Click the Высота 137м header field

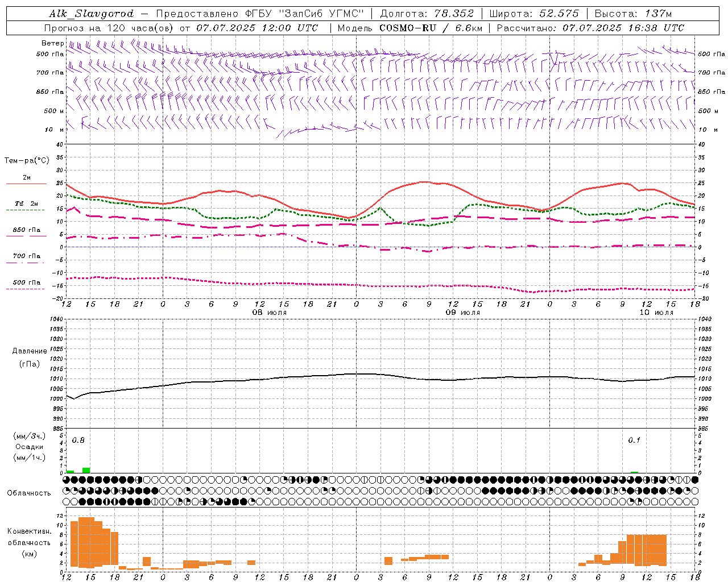point(633,14)
